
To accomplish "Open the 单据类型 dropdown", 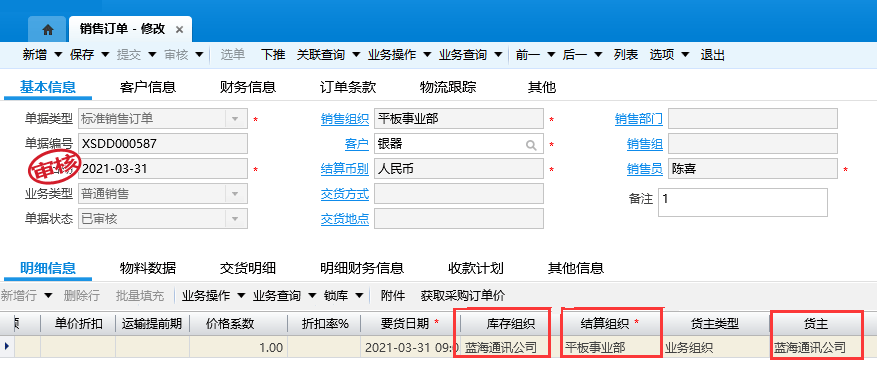I will point(235,119).
